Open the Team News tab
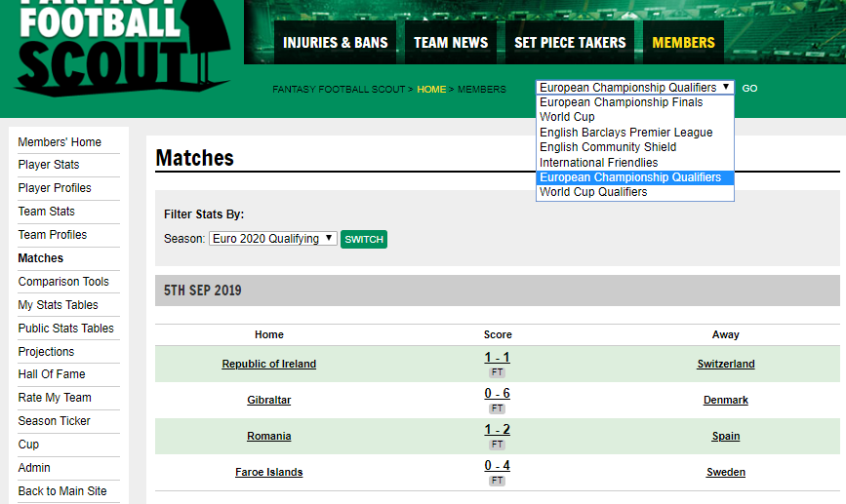 [451, 43]
